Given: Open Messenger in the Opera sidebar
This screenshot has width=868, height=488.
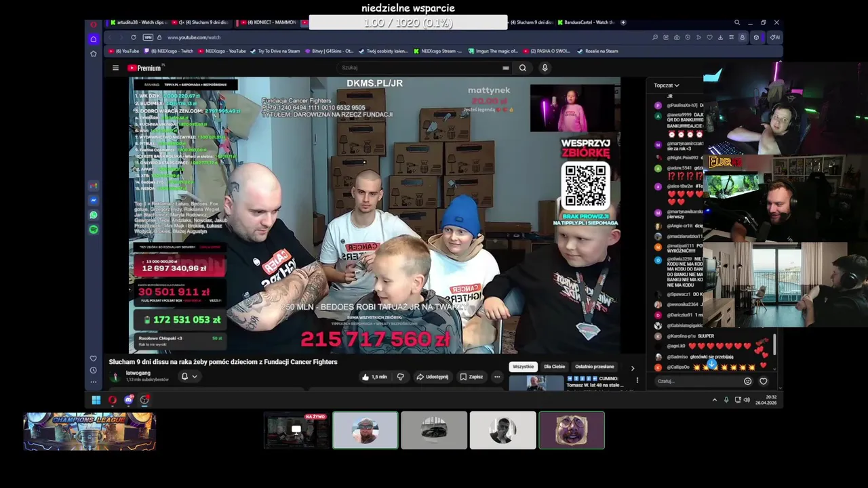Looking at the screenshot, I should (94, 201).
